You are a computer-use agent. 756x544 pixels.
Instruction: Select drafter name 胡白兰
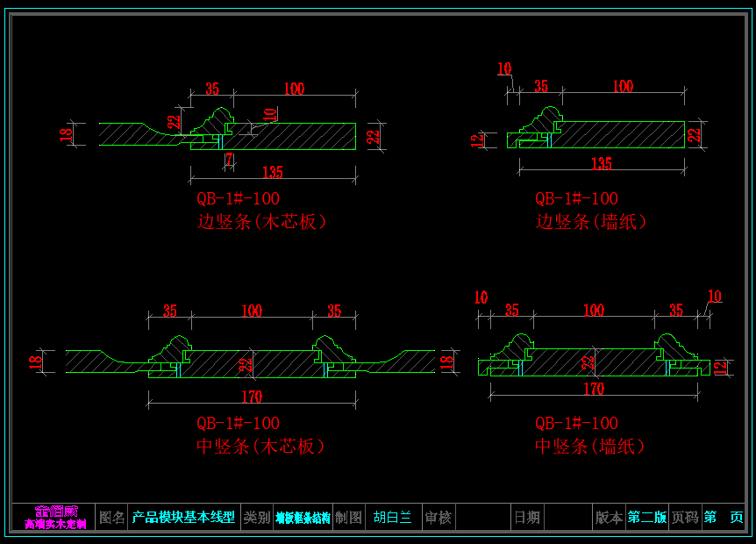coord(392,518)
